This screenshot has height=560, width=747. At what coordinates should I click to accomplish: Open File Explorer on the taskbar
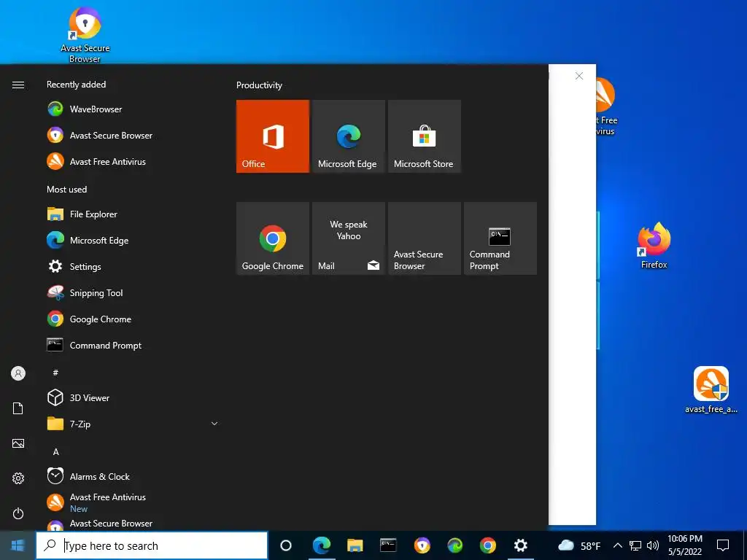[355, 545]
